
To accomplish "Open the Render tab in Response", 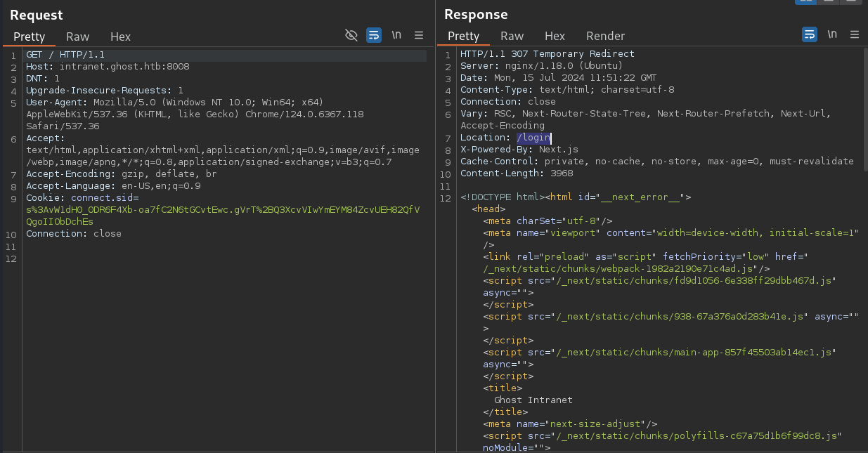I will 605,36.
